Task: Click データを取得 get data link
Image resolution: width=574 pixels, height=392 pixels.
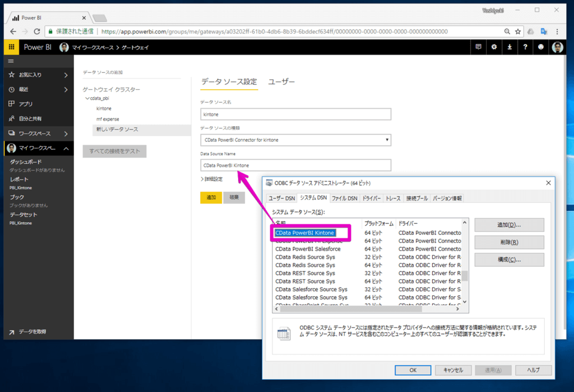Action: pyautogui.click(x=32, y=331)
